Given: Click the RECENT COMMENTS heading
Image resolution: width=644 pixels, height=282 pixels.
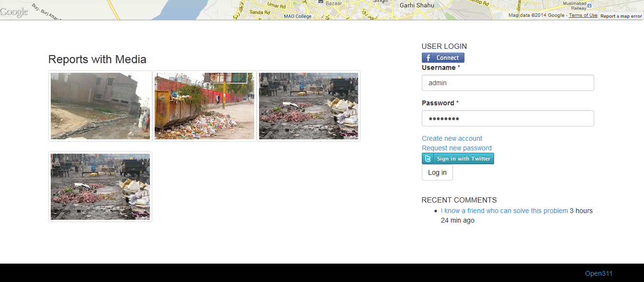Looking at the screenshot, I should (x=459, y=200).
